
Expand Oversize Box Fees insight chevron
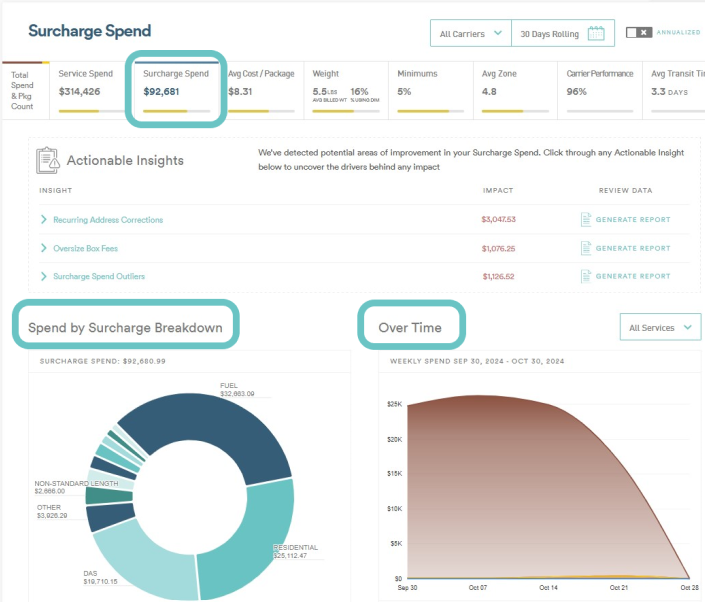(x=44, y=248)
